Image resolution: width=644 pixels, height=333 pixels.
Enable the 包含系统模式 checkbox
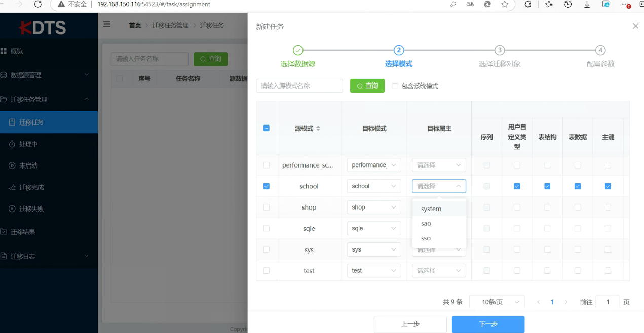395,86
